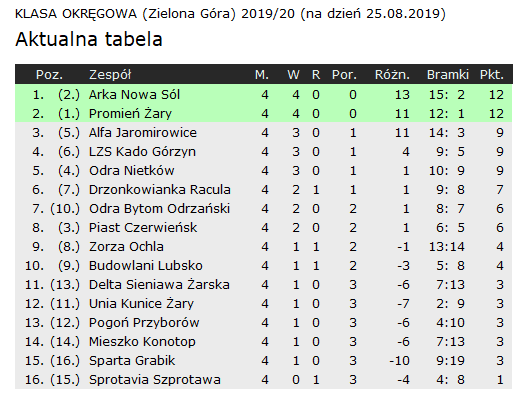Select the Sparta Grabik team name
Image resolution: width=527 pixels, height=396 pixels.
coord(132,361)
